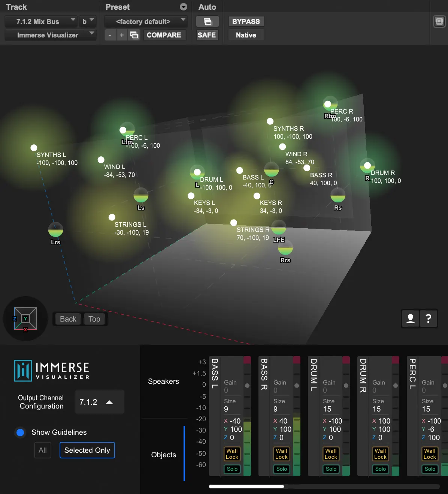Open the factory default preset dropdown
448x494 pixels.
(x=146, y=21)
